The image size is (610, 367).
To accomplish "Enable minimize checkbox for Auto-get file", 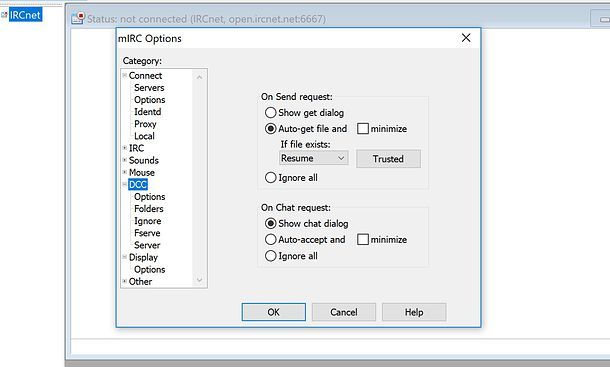I will point(363,129).
